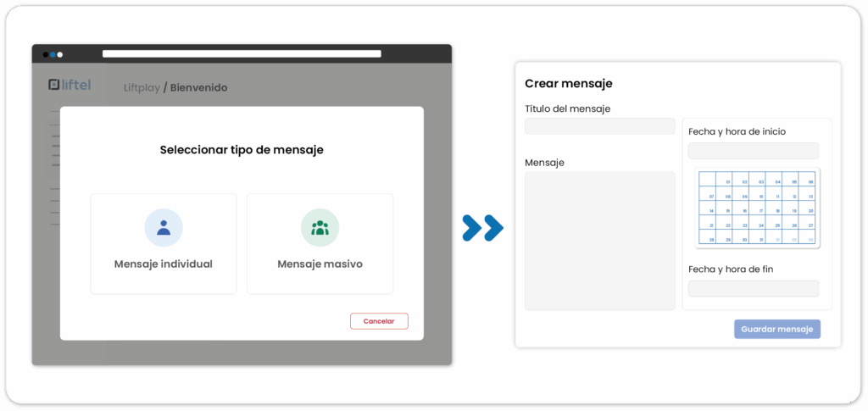The width and height of the screenshot is (868, 411).
Task: Pick day 26 in the calendar
Action: coord(790,222)
